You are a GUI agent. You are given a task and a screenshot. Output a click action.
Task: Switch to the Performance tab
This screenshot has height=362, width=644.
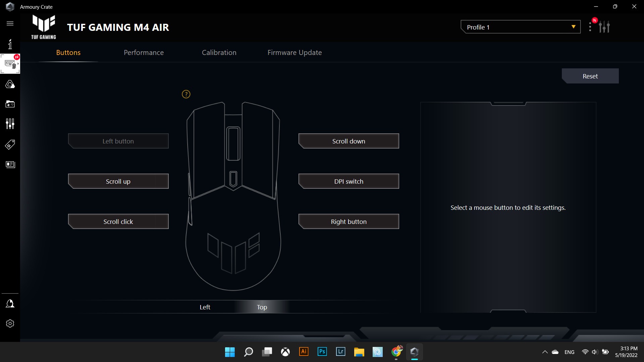tap(144, 53)
